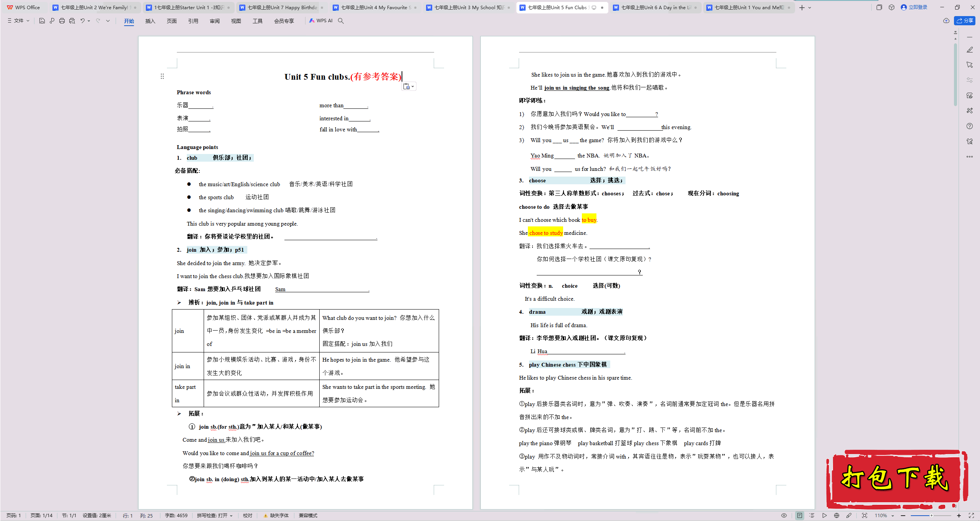Switch to Unit 3 My School document tab
Screen dimensions: 980x521
point(469,7)
